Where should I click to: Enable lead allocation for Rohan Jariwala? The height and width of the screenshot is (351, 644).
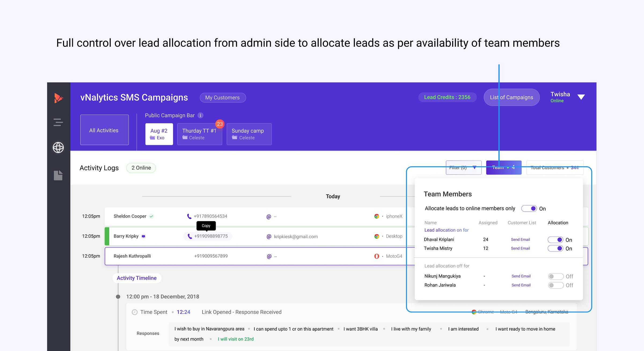[x=555, y=285]
